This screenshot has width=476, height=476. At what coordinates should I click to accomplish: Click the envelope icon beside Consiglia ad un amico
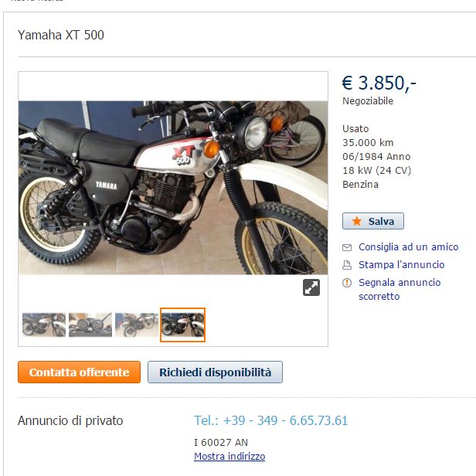[x=347, y=247]
